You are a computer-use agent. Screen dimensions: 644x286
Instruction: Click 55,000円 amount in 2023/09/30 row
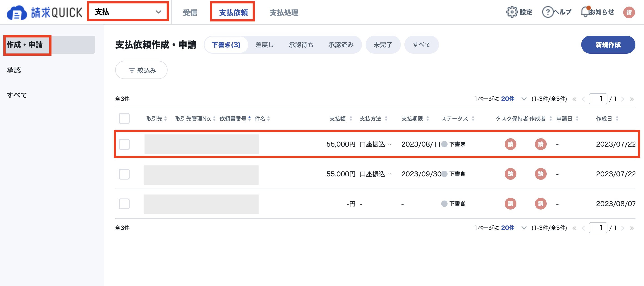341,174
